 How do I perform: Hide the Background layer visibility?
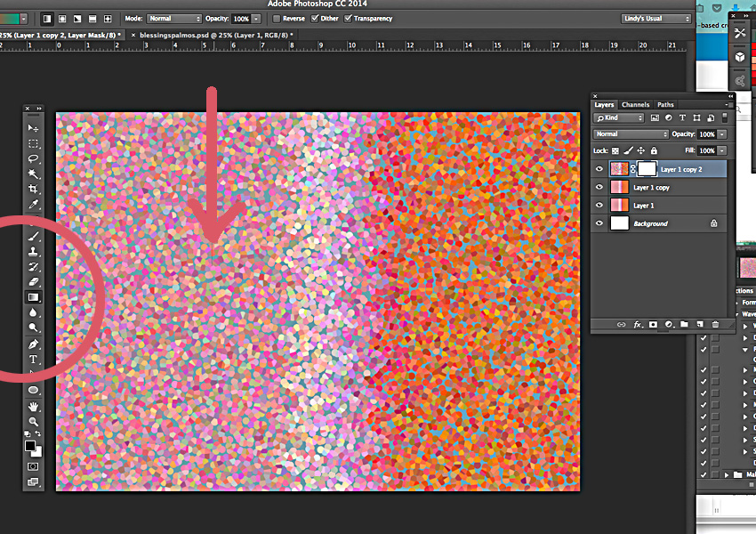(x=599, y=223)
